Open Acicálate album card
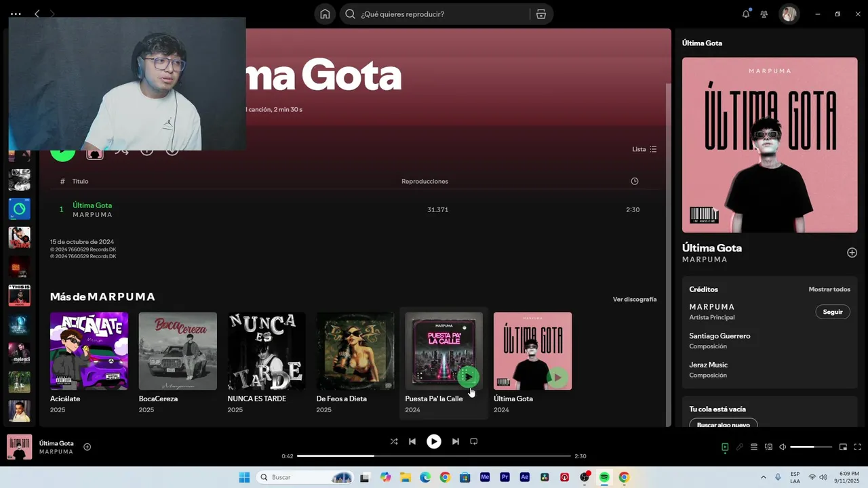Image resolution: width=868 pixels, height=488 pixels. pos(89,363)
